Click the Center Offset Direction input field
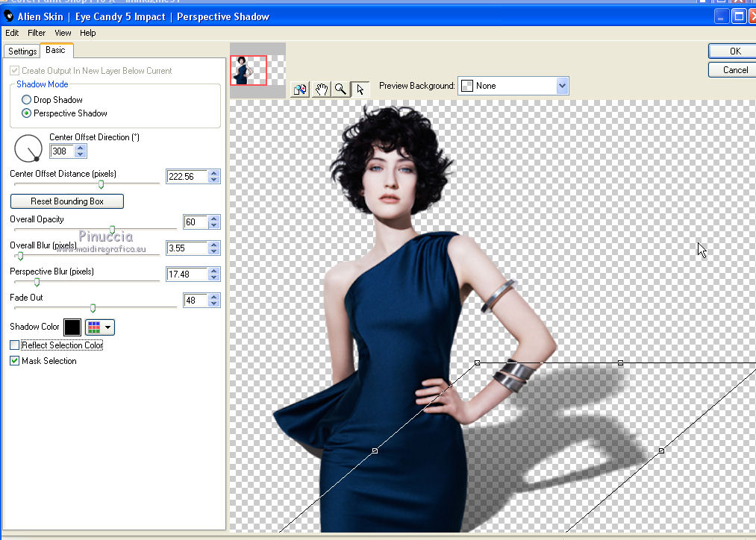This screenshot has height=540, width=756. coord(62,151)
